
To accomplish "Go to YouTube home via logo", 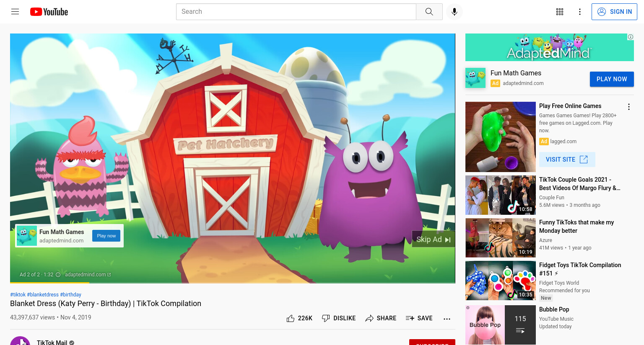I will 49,12.
